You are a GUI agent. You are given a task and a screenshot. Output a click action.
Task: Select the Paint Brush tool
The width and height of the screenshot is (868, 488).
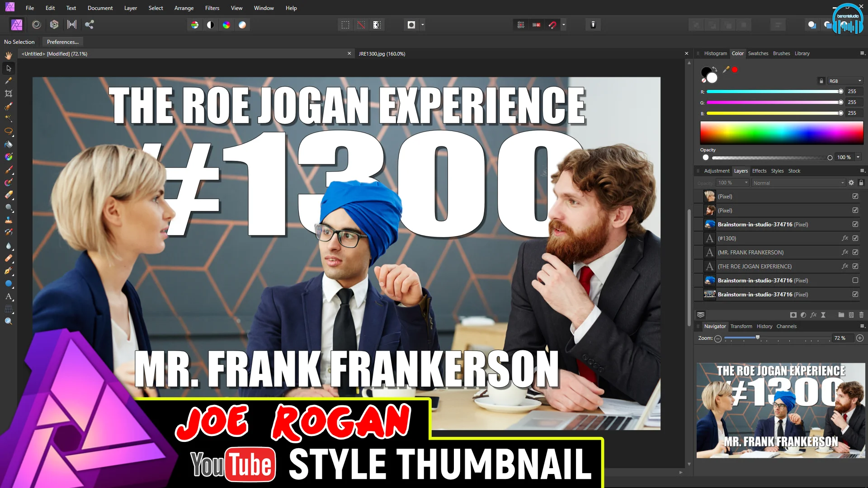click(x=9, y=170)
